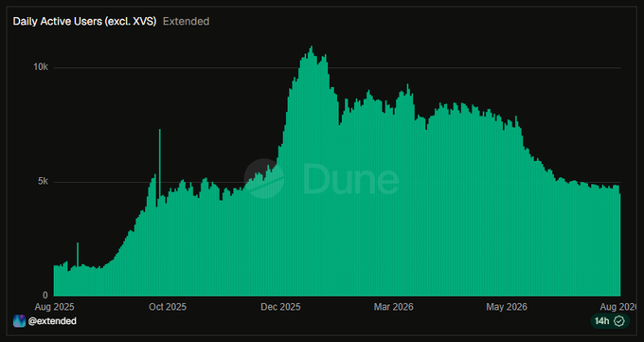This screenshot has width=644, height=342.
Task: Click the May 2026 x-axis label
Action: [x=507, y=307]
